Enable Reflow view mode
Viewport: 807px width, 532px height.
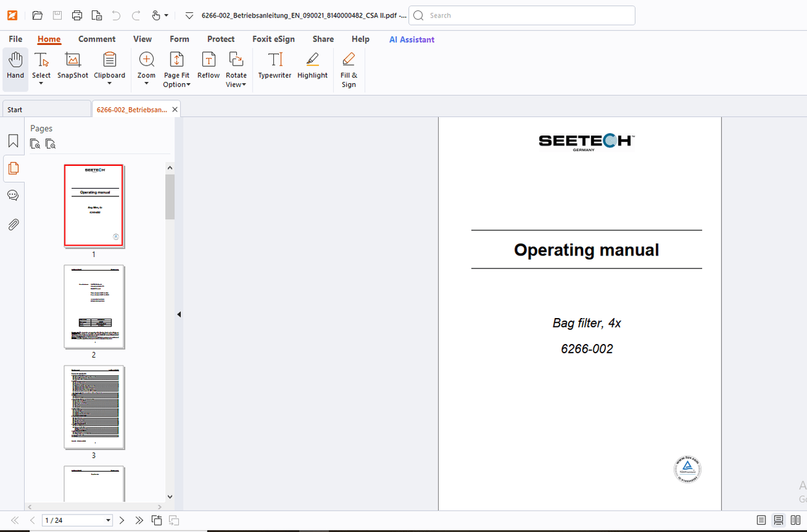208,65
